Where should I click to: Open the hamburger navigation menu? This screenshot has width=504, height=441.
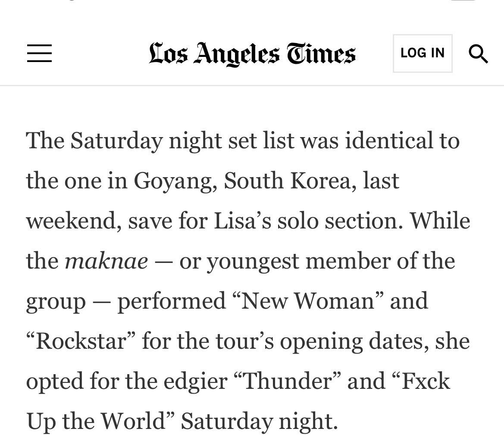tap(39, 53)
